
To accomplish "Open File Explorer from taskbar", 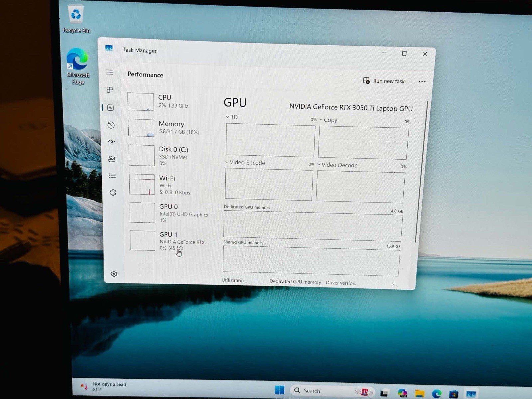I will [420, 394].
